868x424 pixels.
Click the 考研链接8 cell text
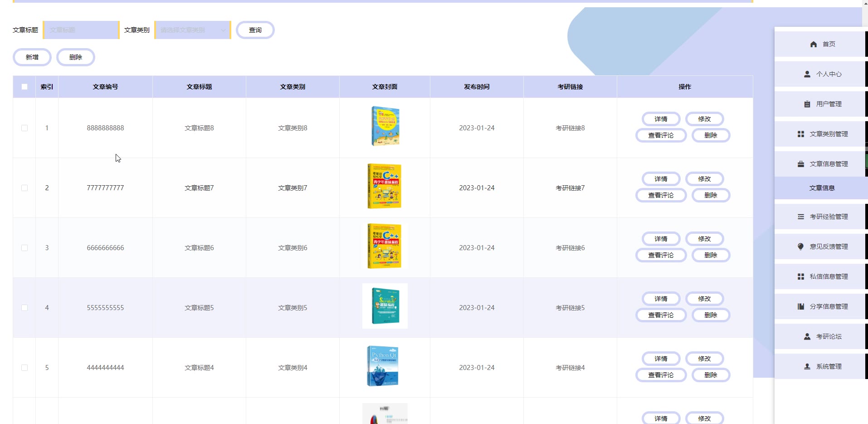coord(570,128)
